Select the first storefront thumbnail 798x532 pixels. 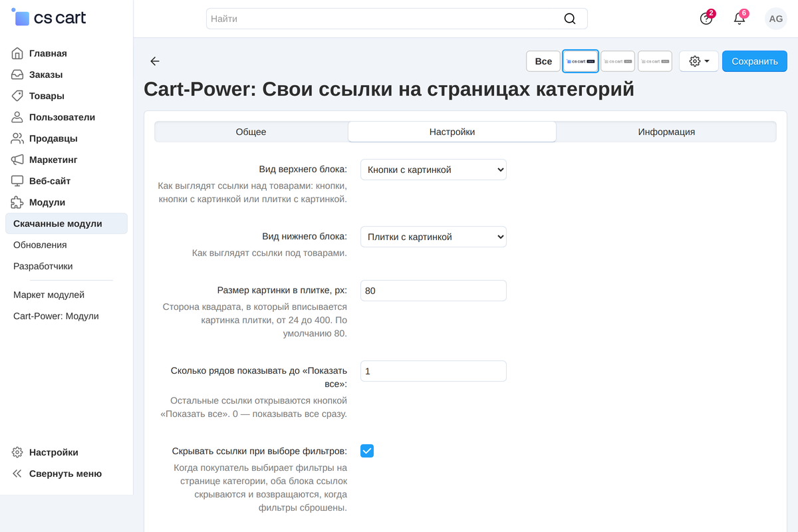[x=581, y=61]
